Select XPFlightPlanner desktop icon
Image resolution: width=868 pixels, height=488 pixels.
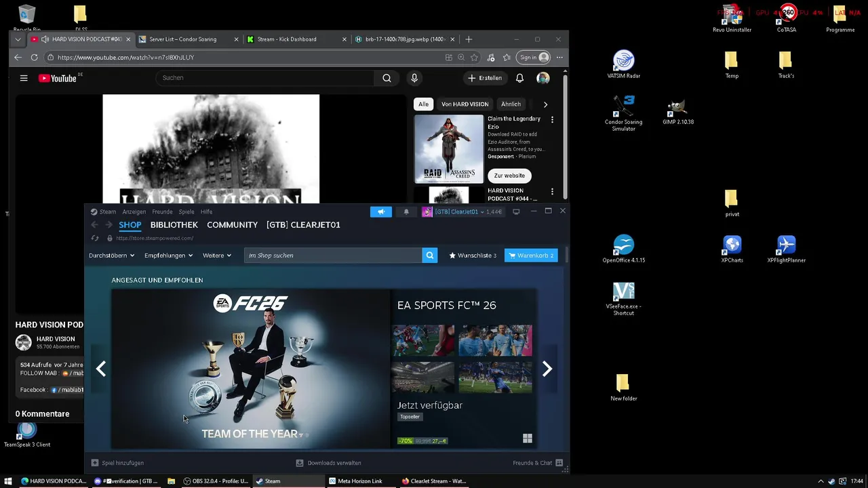coord(787,249)
